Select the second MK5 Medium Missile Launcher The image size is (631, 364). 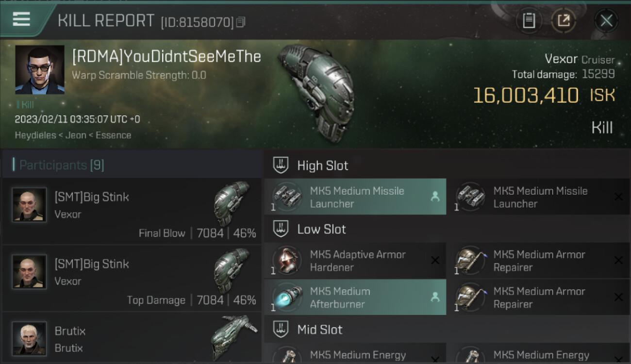(539, 197)
